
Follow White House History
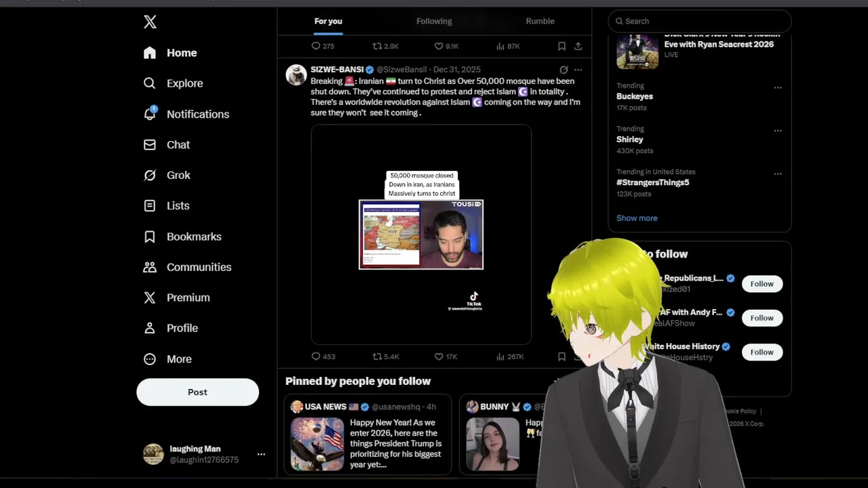762,352
